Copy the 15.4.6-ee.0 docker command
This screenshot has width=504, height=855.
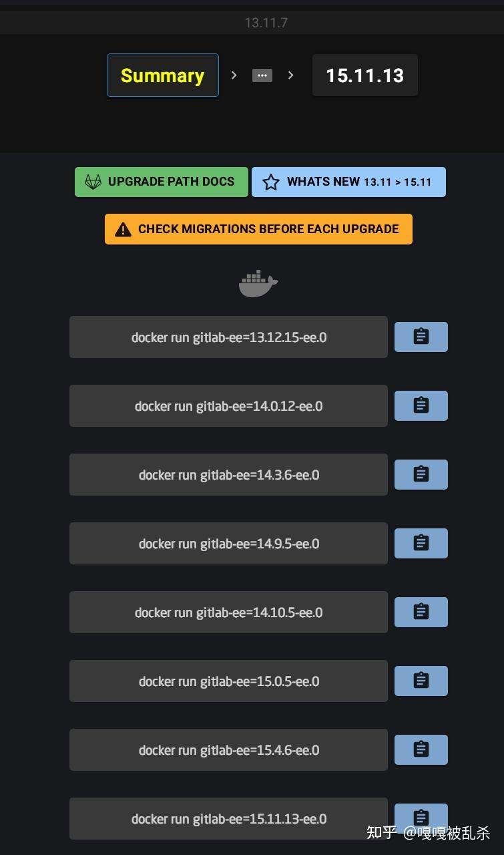pos(421,749)
